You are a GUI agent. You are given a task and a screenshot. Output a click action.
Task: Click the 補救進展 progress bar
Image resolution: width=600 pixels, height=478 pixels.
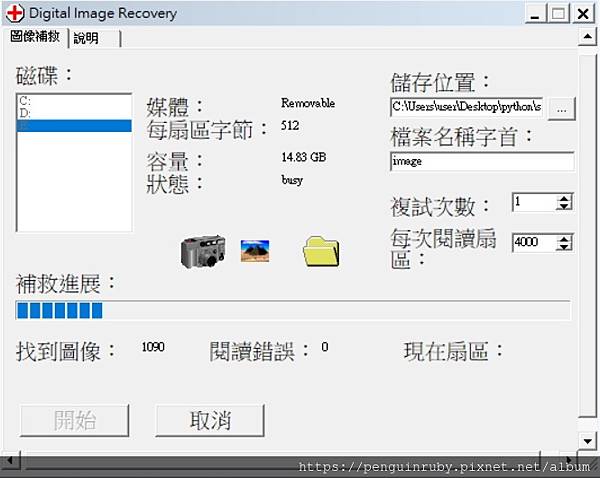coord(293,310)
